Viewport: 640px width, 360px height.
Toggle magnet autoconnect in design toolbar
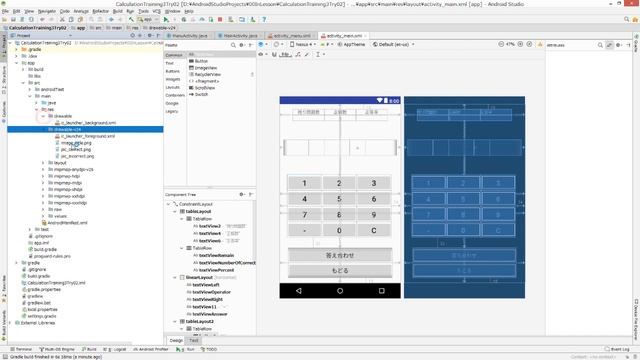274,54
